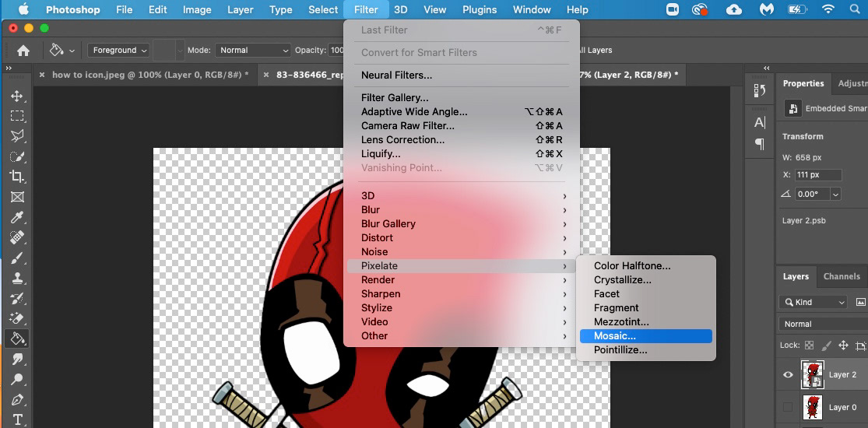The width and height of the screenshot is (868, 428).
Task: Switch to the Channels tab
Action: coord(842,276)
